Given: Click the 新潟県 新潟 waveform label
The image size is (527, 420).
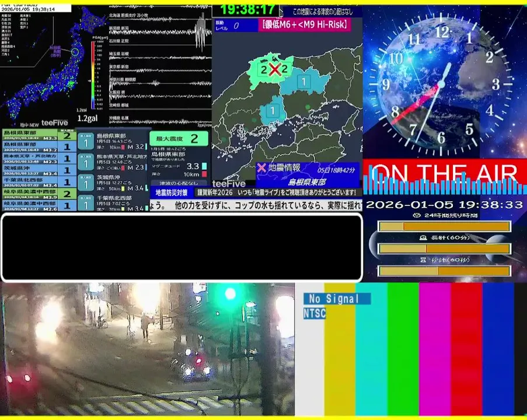Looking at the screenshot, I should point(118,28).
